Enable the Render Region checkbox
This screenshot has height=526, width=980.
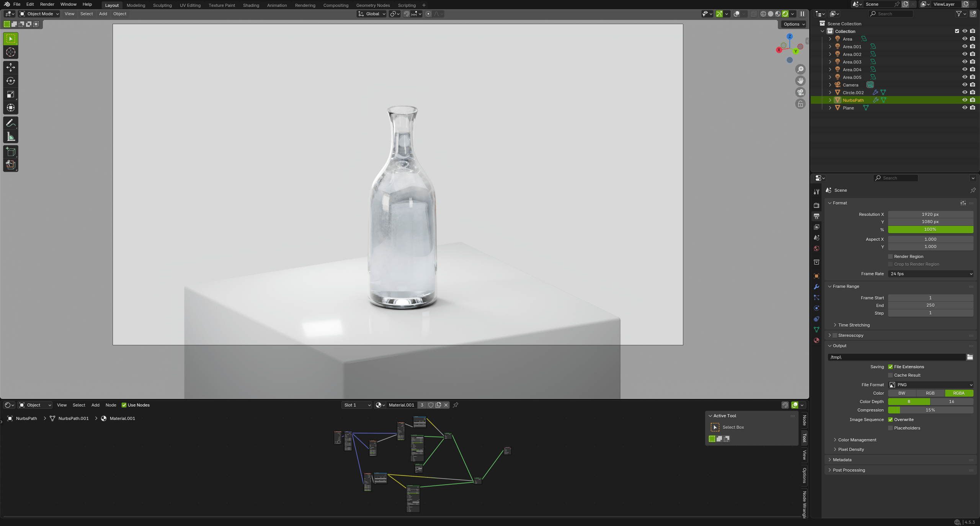tap(890, 256)
